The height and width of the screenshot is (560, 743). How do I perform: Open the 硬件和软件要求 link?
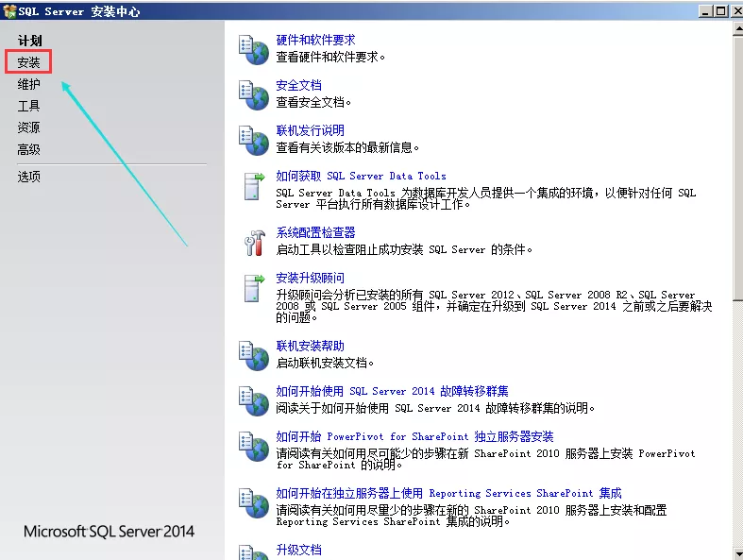tap(315, 40)
